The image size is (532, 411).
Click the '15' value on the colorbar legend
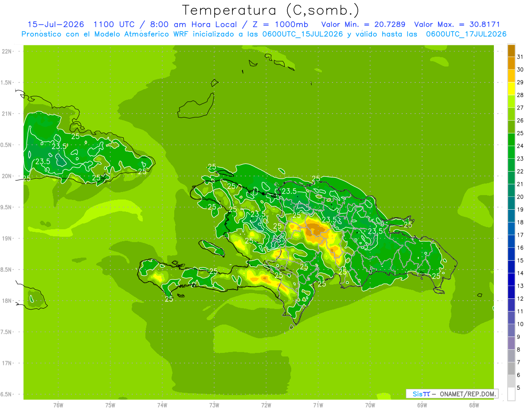[x=520, y=260]
